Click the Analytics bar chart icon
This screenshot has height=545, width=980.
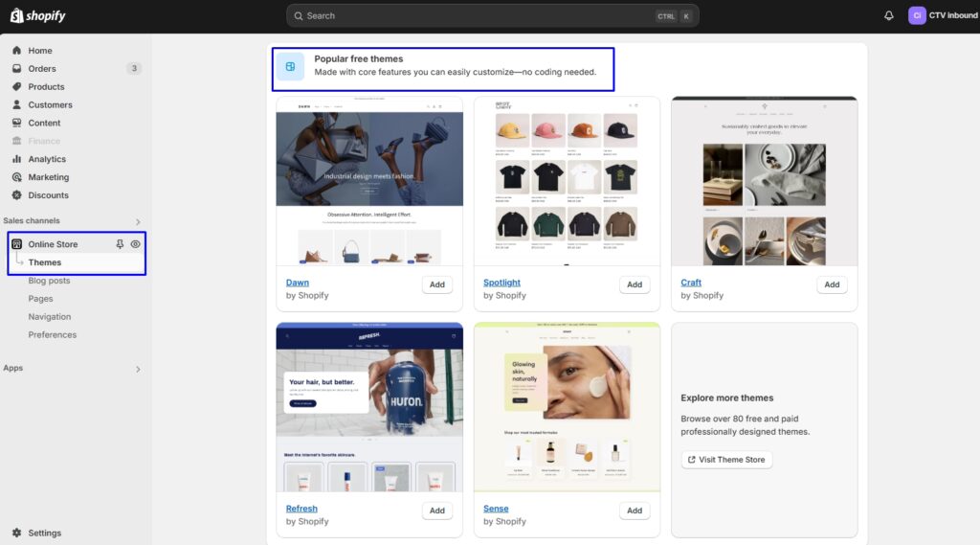pos(17,159)
